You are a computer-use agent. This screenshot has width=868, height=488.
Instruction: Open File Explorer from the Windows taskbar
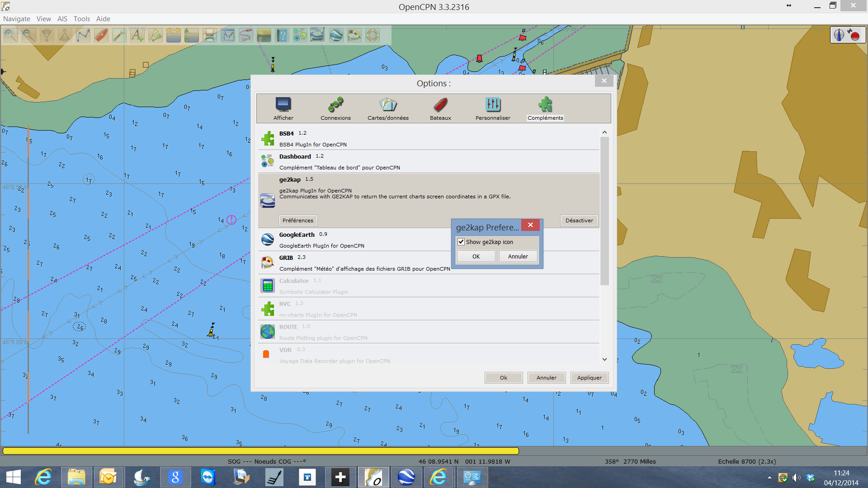click(x=76, y=477)
